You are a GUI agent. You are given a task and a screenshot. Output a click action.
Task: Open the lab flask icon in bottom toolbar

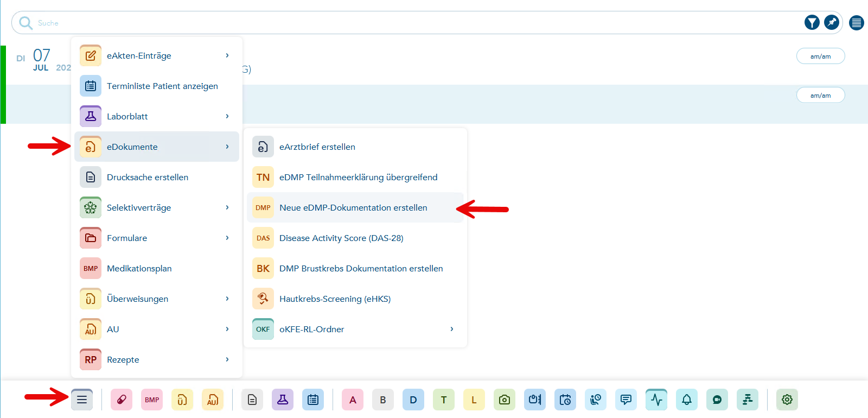(x=283, y=400)
